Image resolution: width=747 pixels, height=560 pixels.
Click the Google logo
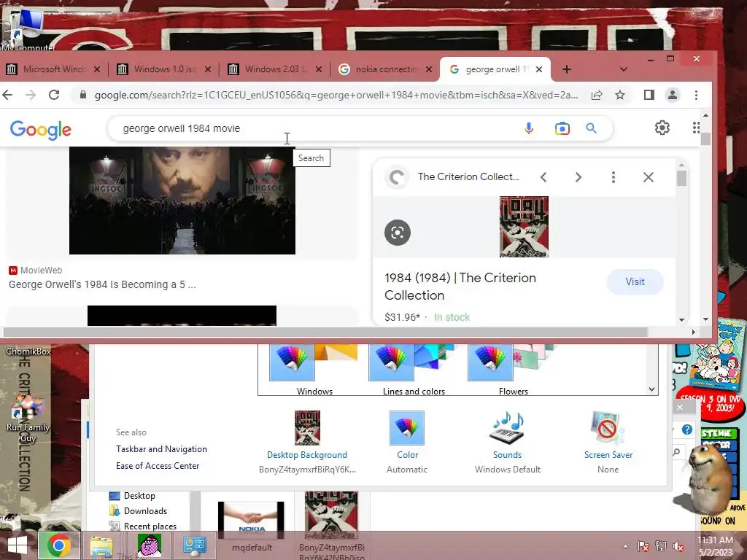pos(41,130)
